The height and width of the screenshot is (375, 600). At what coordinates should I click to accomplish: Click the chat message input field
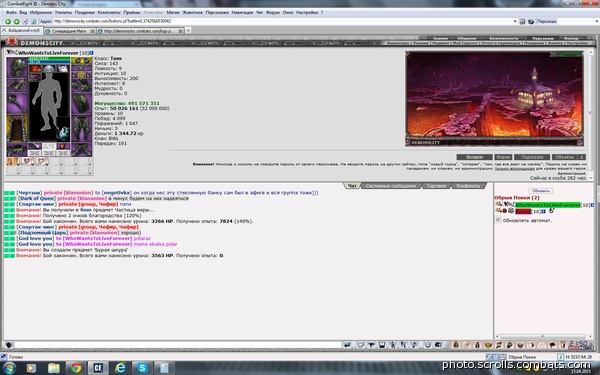tap(178, 345)
